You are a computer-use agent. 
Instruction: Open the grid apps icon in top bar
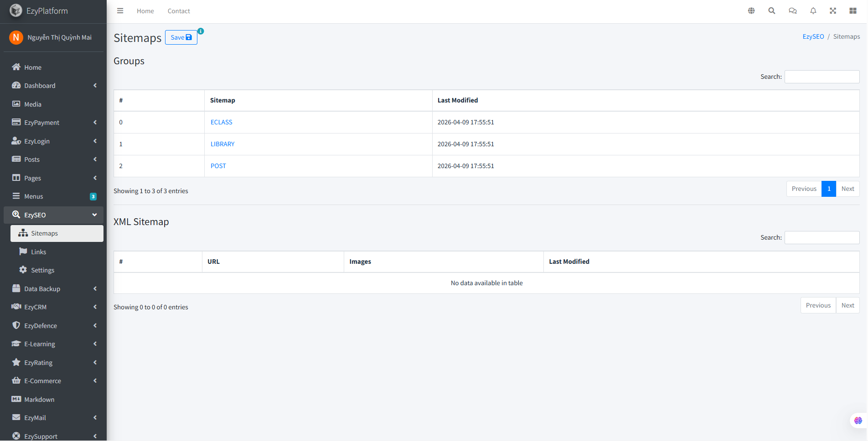pos(852,11)
